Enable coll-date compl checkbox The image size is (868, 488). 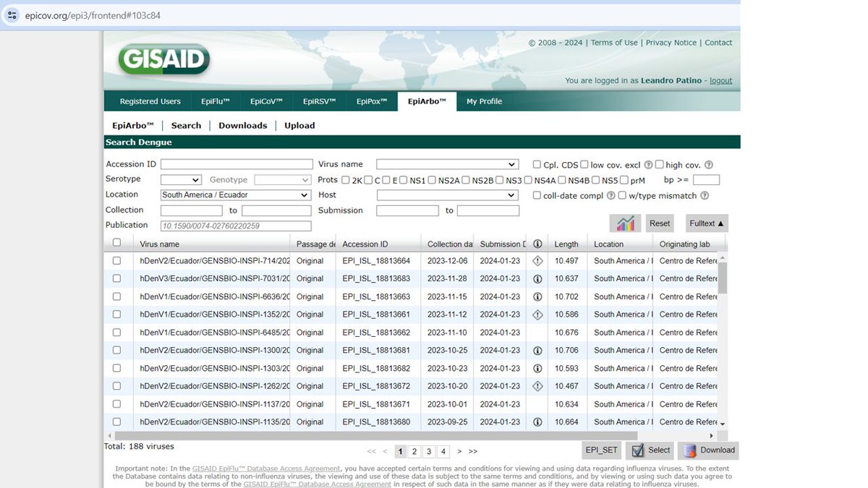click(x=537, y=195)
